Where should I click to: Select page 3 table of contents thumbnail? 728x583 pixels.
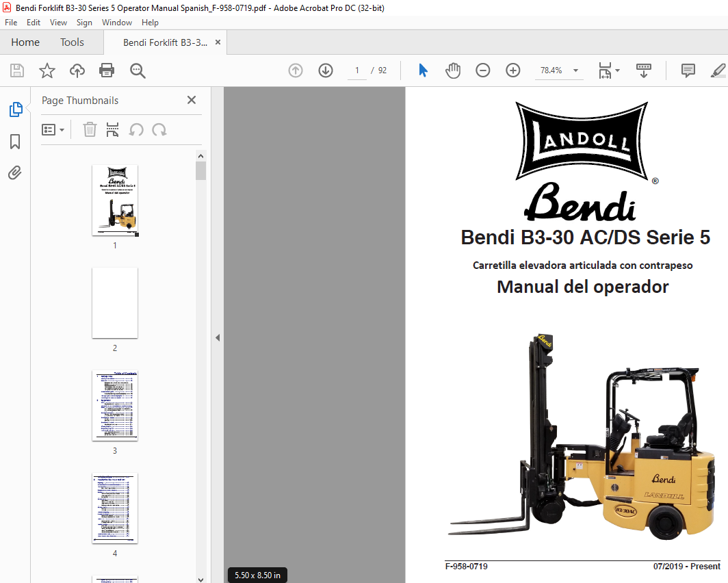(x=115, y=406)
